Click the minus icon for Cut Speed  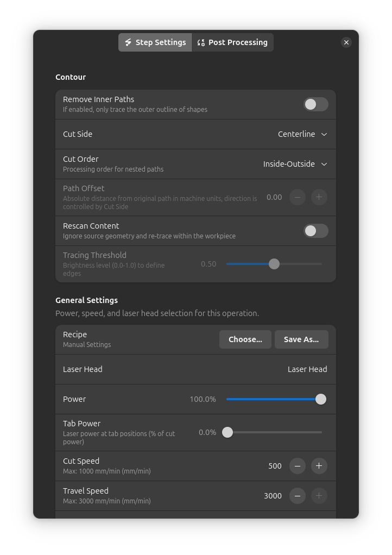298,466
